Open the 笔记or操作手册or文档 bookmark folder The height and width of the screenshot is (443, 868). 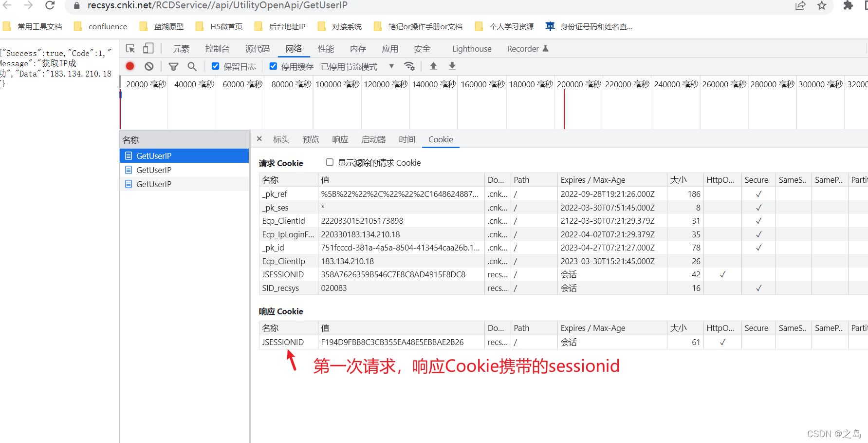(x=418, y=26)
